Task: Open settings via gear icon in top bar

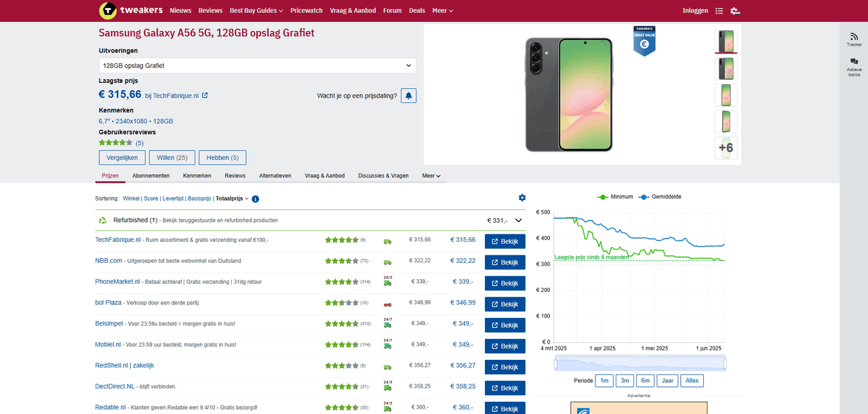Action: coord(734,10)
